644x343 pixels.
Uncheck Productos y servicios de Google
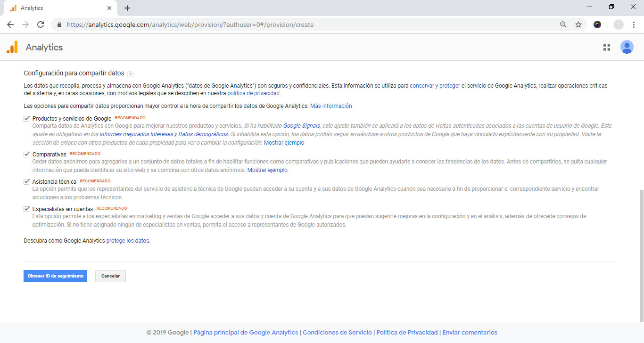coord(27,119)
